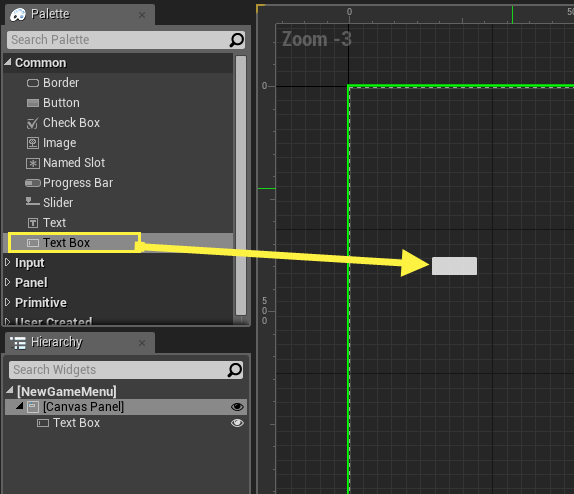Expand the Panel palette category

point(7,282)
